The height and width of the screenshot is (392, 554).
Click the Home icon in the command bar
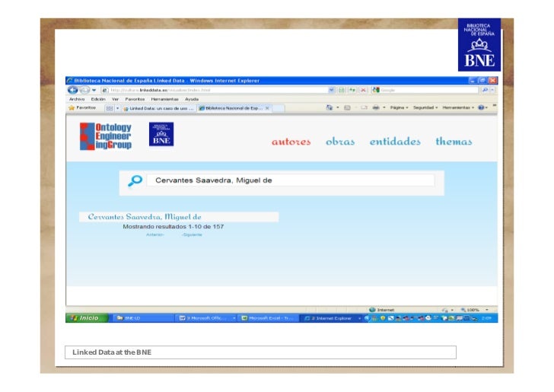[x=330, y=107]
